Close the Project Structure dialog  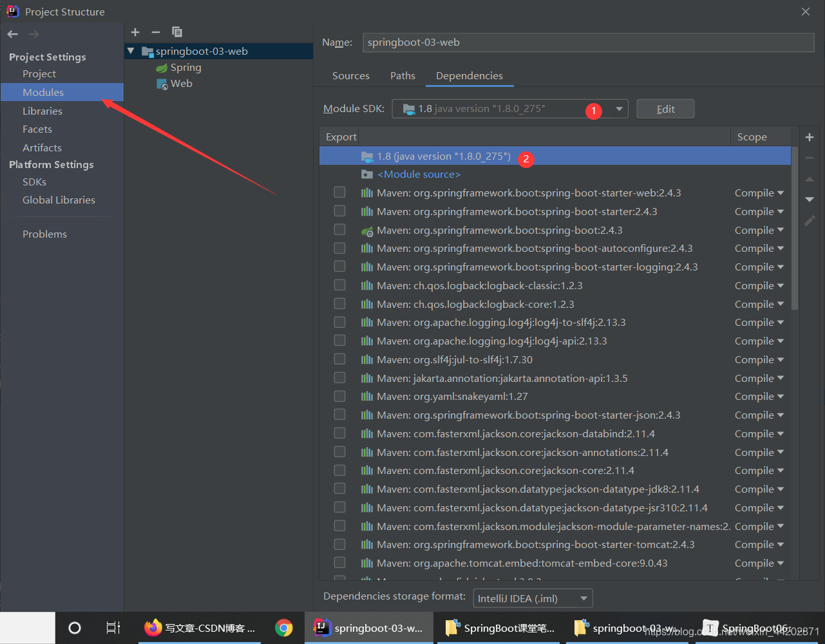806,12
